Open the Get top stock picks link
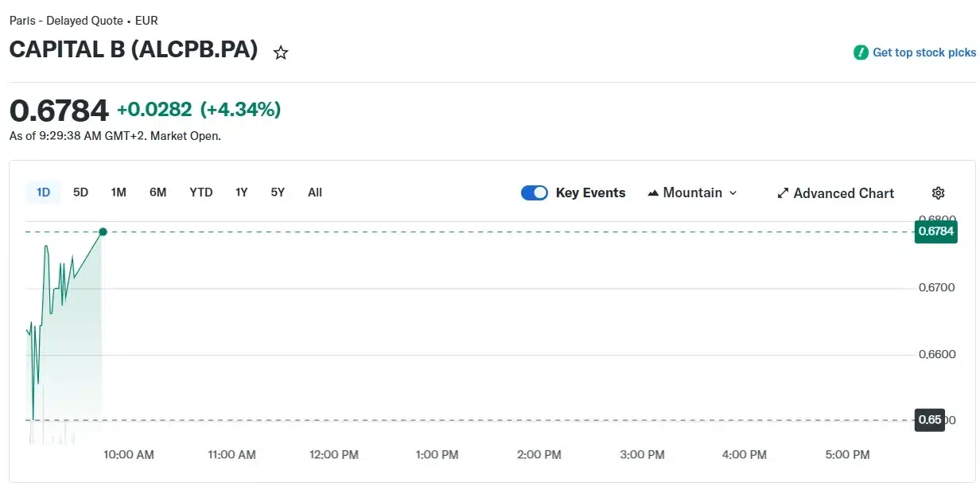Screen dimensions: 980x486 click(x=924, y=52)
